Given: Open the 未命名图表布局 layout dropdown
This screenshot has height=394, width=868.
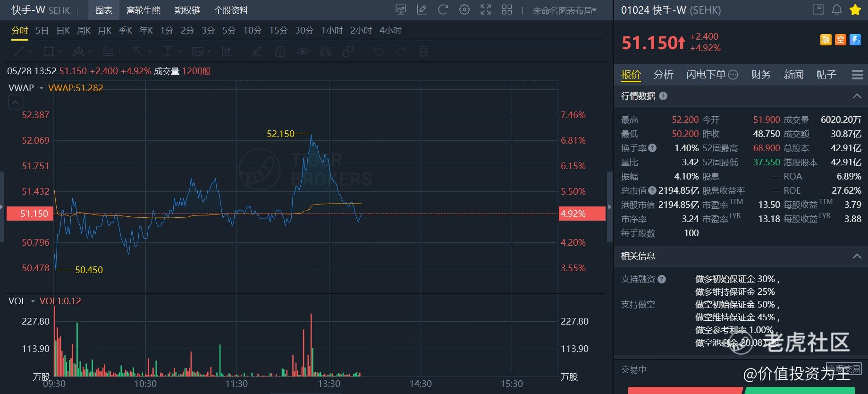Looking at the screenshot, I should [565, 10].
